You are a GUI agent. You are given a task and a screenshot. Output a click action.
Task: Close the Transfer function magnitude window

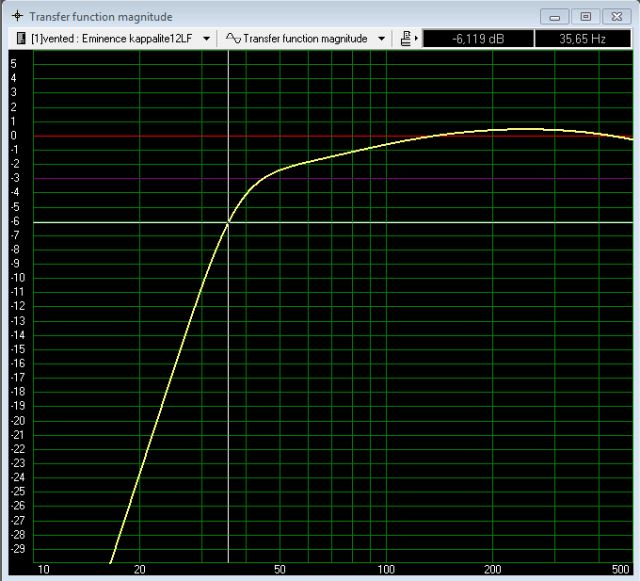(616, 17)
